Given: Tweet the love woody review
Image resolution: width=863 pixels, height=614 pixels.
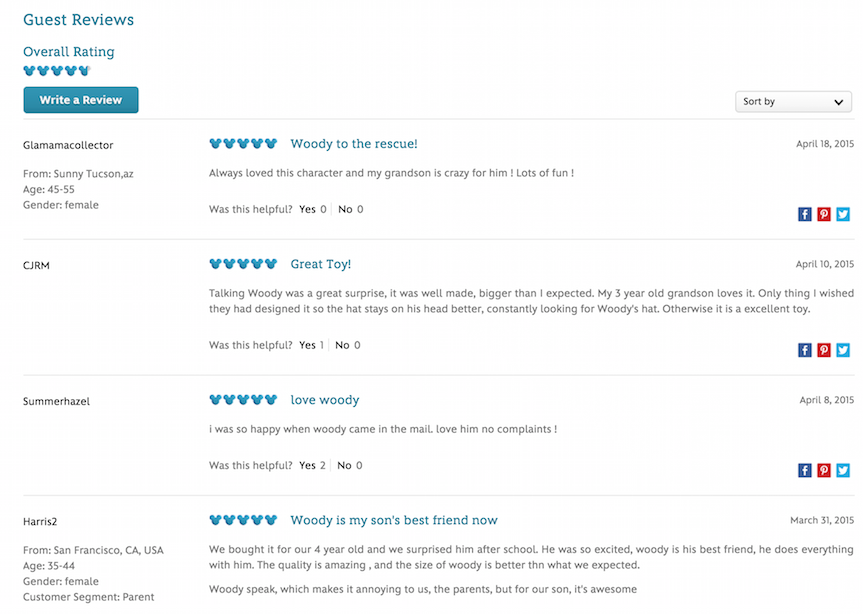Looking at the screenshot, I should [x=842, y=470].
